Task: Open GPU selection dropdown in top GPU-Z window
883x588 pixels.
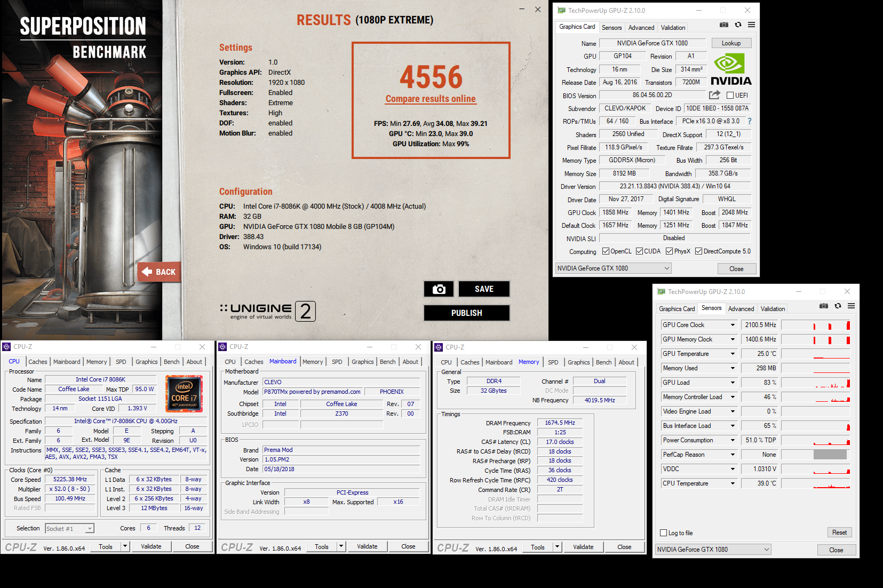Action: click(x=613, y=268)
